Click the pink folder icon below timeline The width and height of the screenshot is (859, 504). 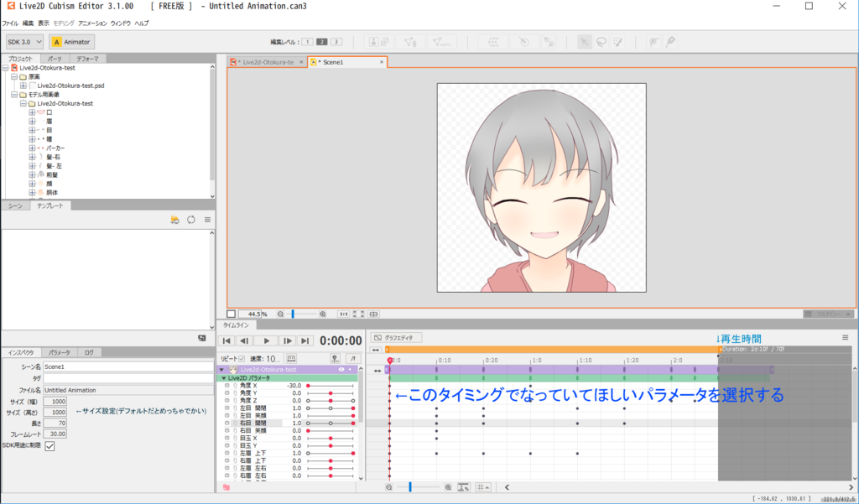pos(226,487)
